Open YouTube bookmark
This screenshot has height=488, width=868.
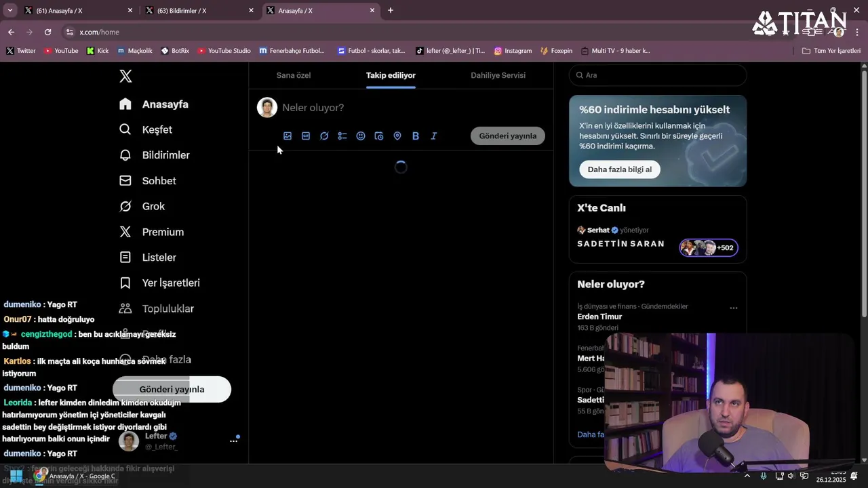click(61, 51)
